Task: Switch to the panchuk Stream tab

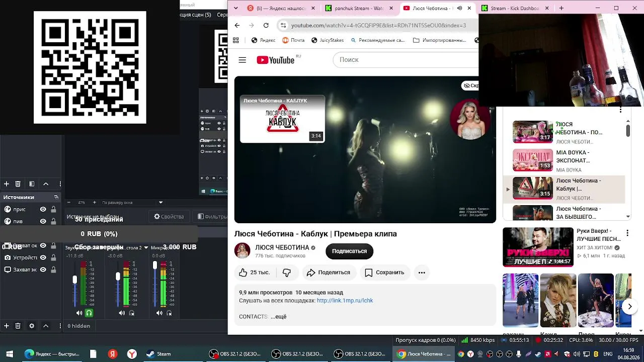Action: (x=360, y=8)
